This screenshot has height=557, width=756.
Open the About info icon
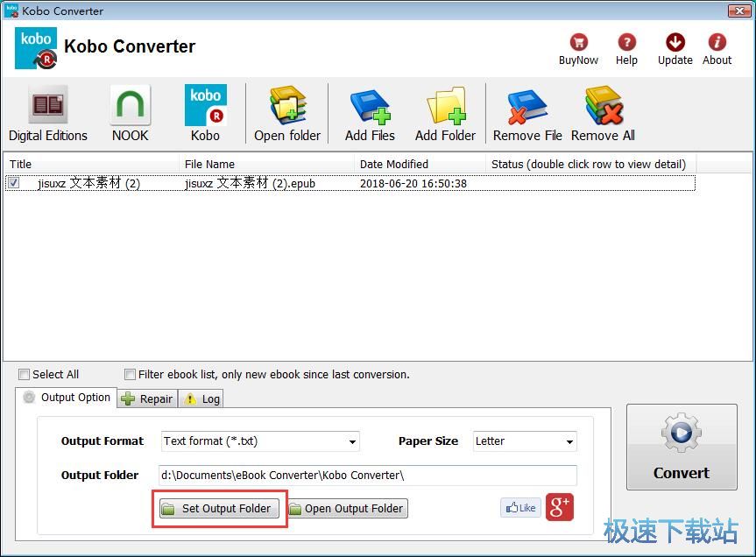[717, 42]
